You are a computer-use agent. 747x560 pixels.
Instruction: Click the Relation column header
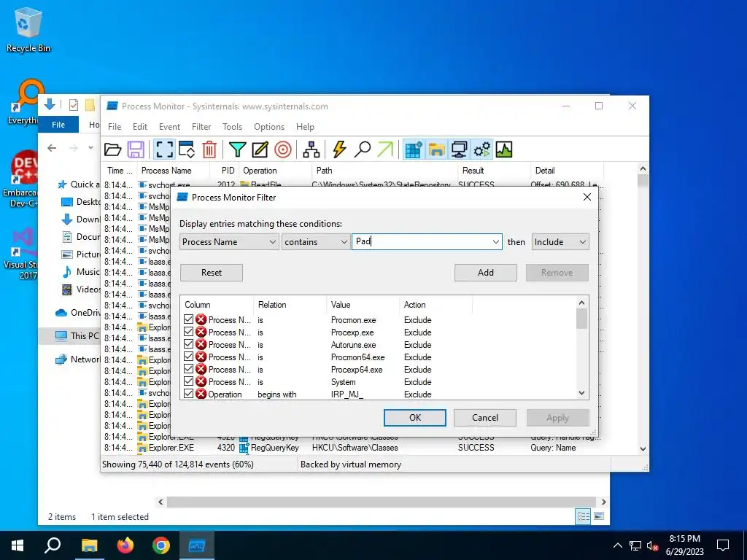290,305
